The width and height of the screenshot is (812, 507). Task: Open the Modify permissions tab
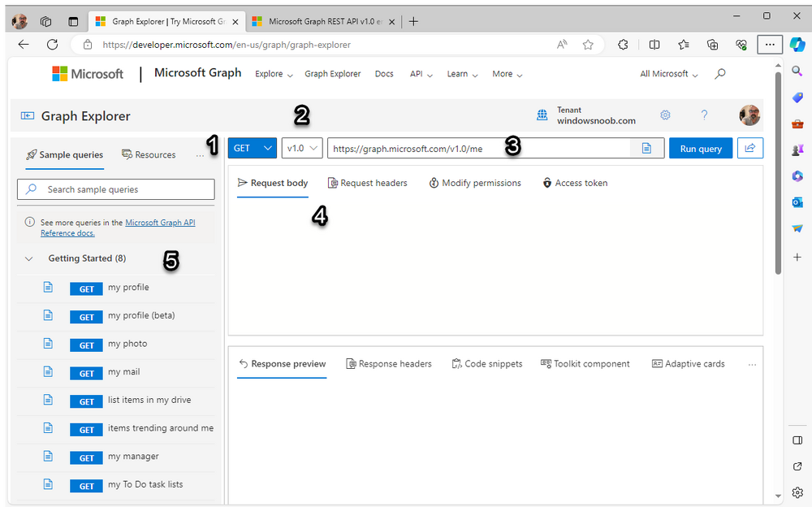(x=475, y=183)
